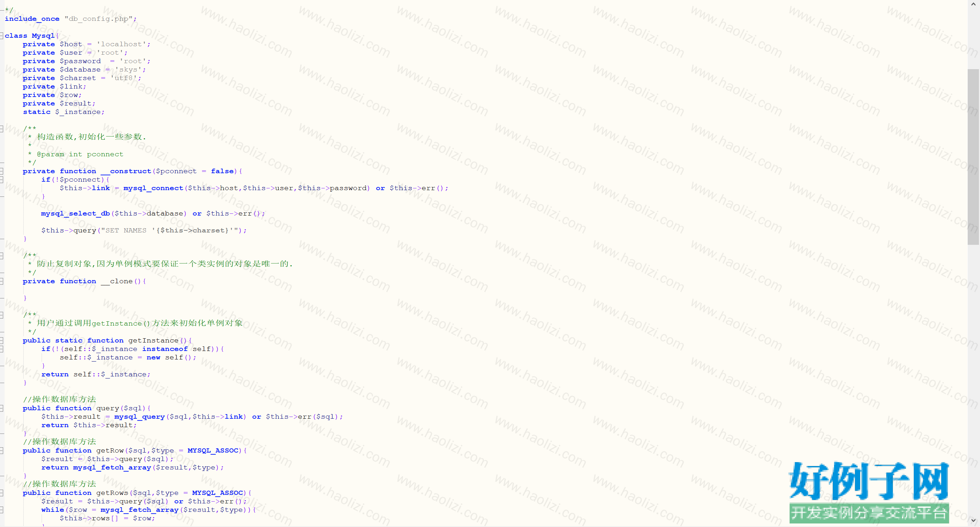Viewport: 980px width, 527px height.
Task: Collapse the query($sql) function fold marker
Action: [x=1, y=408]
